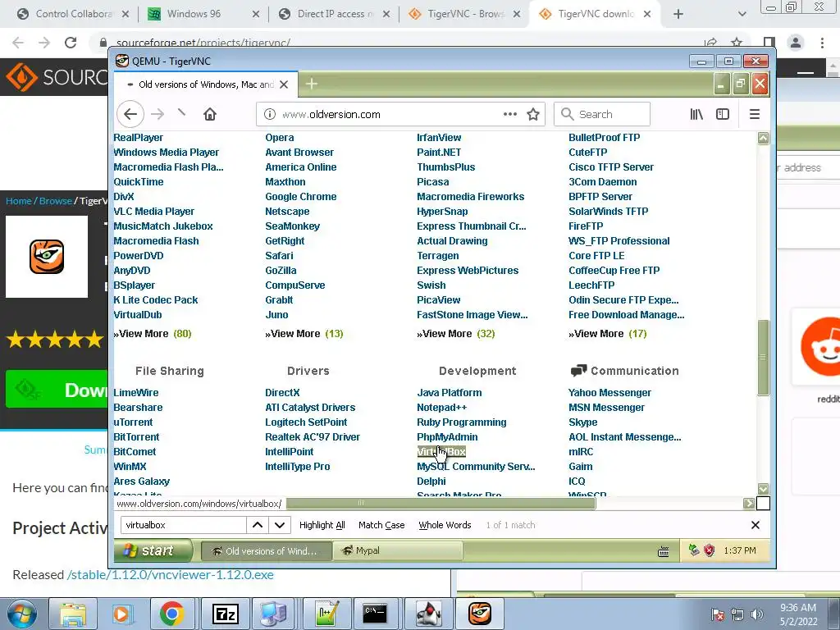
Task: Open View More (13) link
Action: click(304, 334)
